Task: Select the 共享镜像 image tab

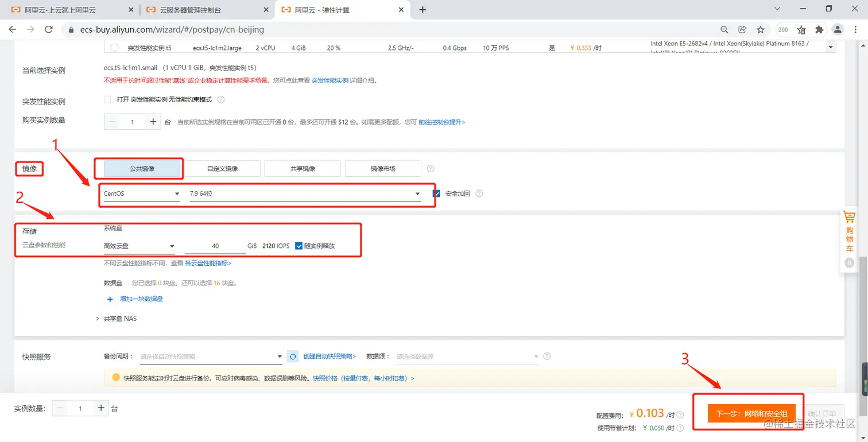Action: coord(303,169)
